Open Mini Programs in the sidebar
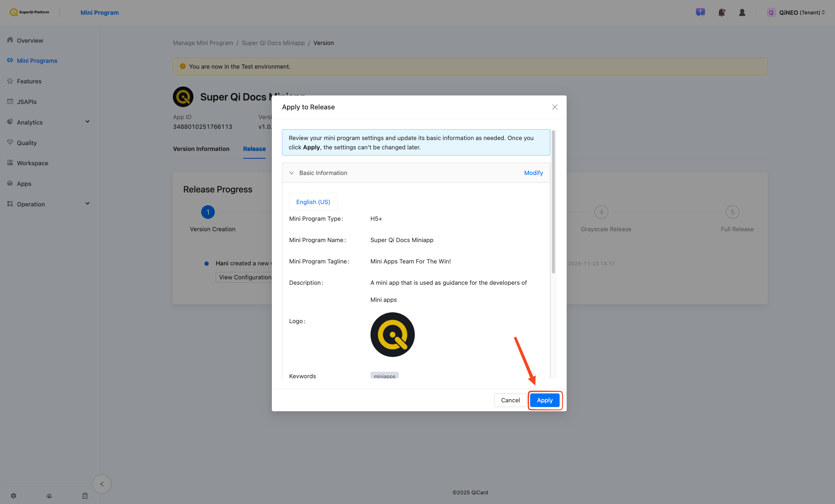 tap(37, 61)
